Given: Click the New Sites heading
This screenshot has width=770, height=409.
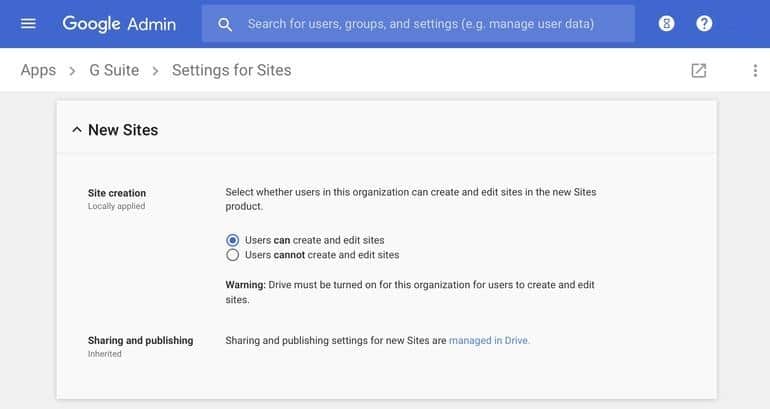Looking at the screenshot, I should 123,130.
